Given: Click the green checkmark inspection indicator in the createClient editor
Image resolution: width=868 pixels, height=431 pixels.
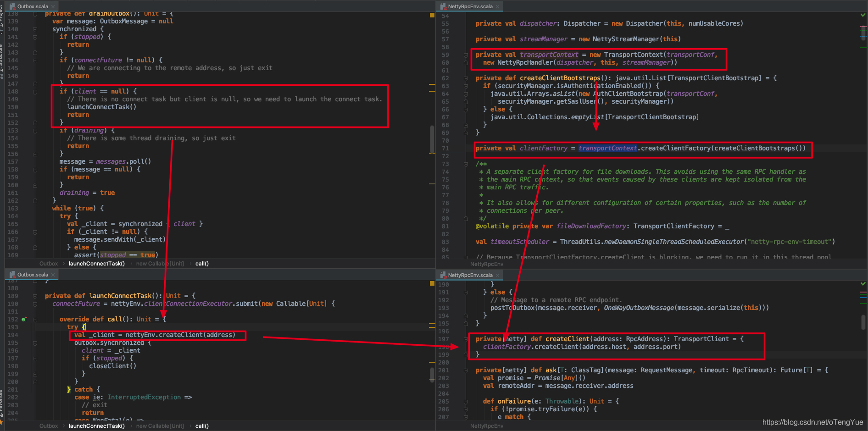Looking at the screenshot, I should (863, 284).
